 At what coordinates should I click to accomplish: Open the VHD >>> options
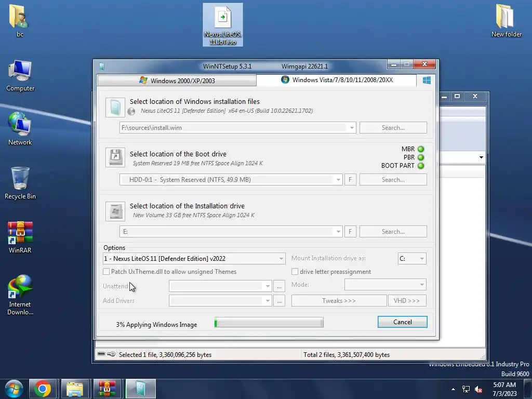pyautogui.click(x=407, y=301)
